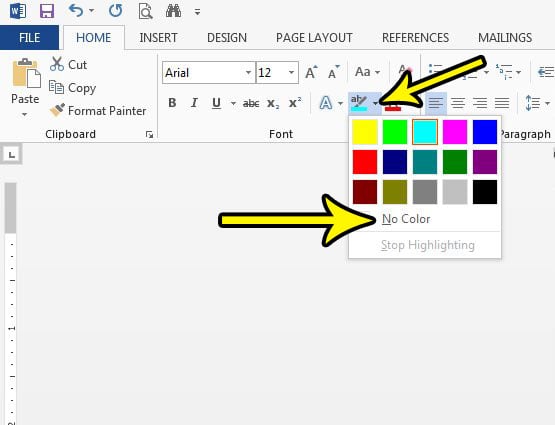The image size is (555, 425).
Task: Toggle Italic formatting
Action: point(194,103)
